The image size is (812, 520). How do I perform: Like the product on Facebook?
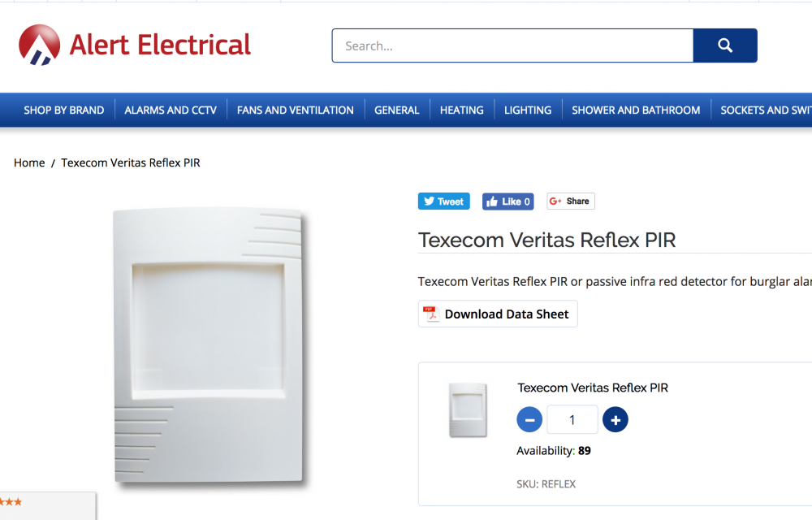(508, 201)
